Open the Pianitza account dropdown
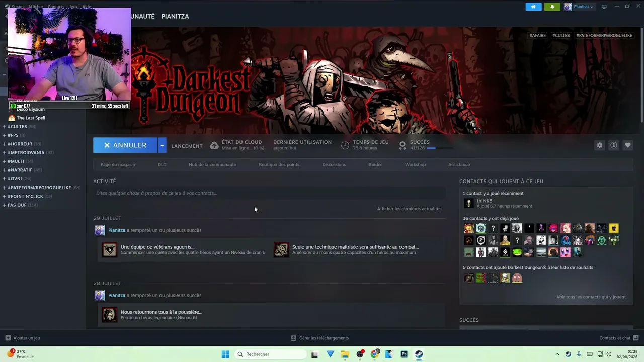 point(579,7)
